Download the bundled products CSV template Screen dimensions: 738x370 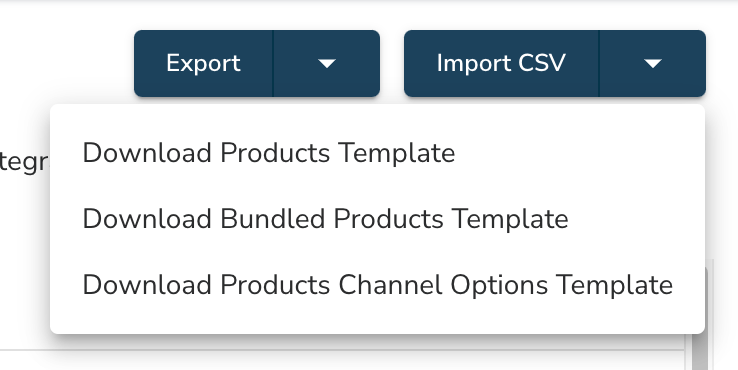325,219
